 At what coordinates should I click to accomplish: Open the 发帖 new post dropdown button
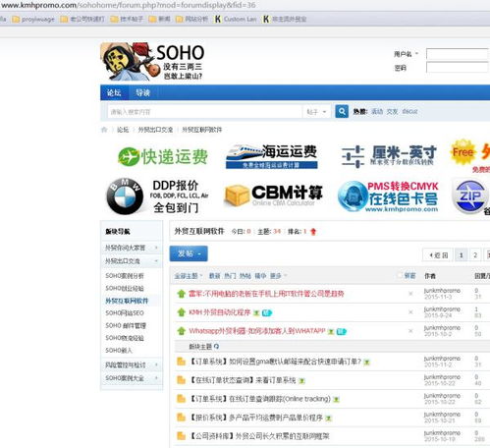pyautogui.click(x=189, y=253)
